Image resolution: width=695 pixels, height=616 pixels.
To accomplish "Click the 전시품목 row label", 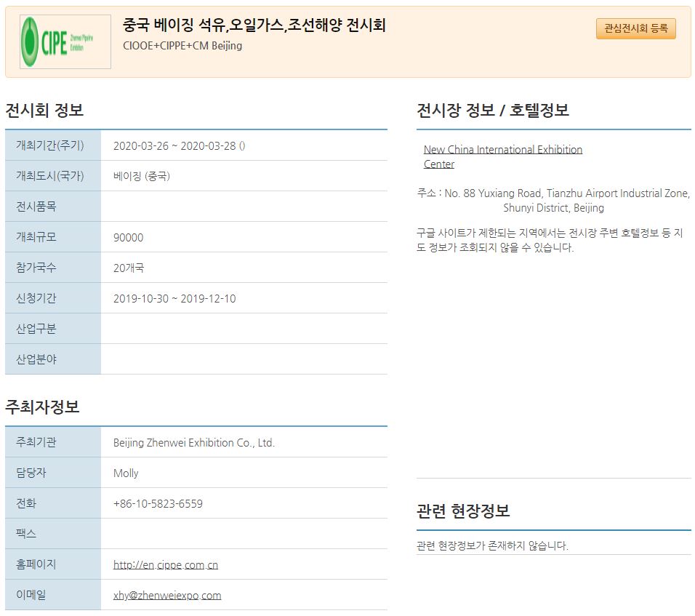I will click(x=36, y=207).
